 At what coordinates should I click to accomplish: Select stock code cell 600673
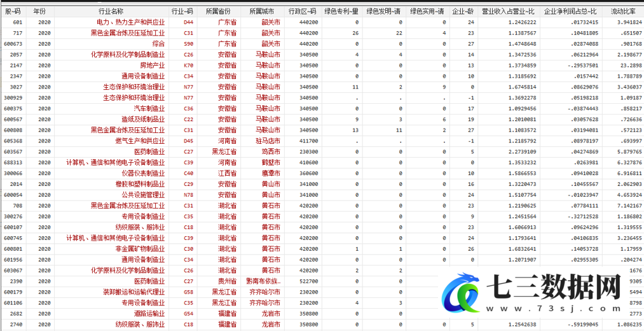pos(13,43)
